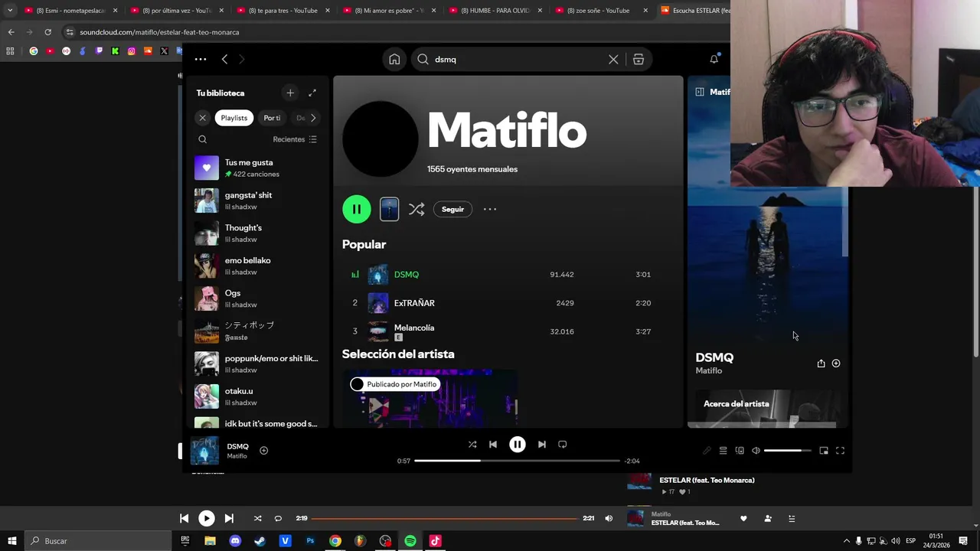
Task: Share DSMQ from now playing panel
Action: click(821, 364)
